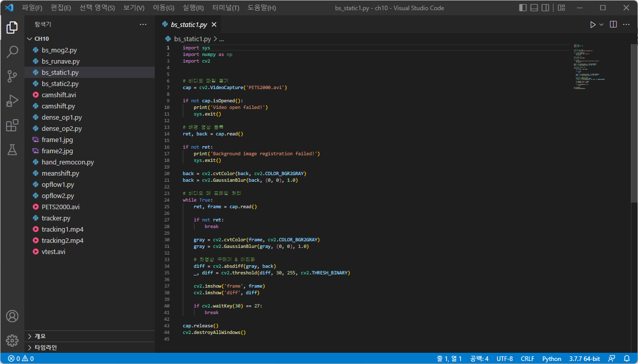Open bs_runave.py in explorer
The width and height of the screenshot is (638, 364).
coord(90,61)
